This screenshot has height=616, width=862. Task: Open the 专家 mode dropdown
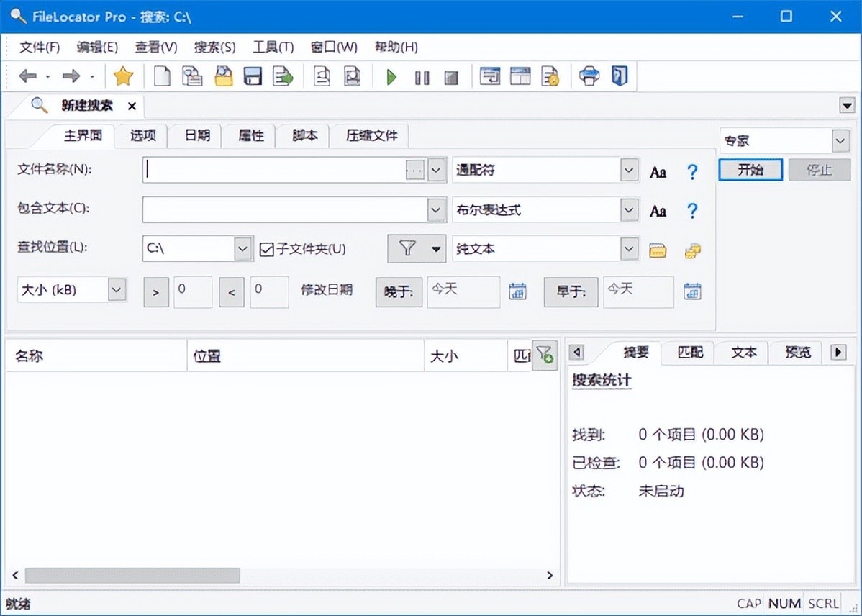(x=840, y=141)
